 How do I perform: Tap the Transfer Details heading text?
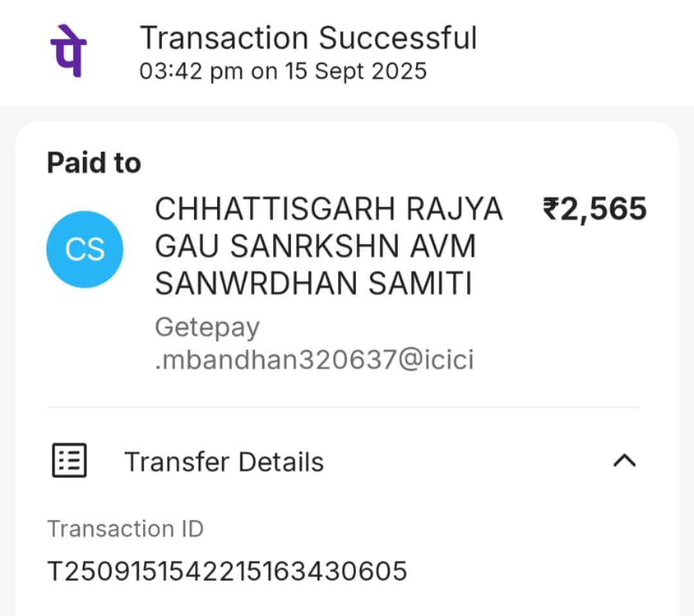224,462
